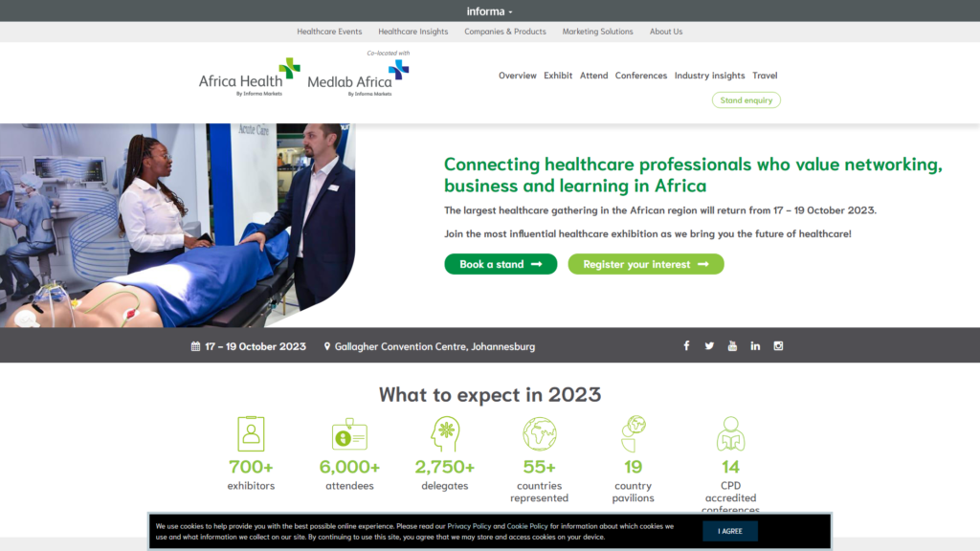Click the Medlab Africa logo
This screenshot has height=551, width=980.
(x=358, y=78)
